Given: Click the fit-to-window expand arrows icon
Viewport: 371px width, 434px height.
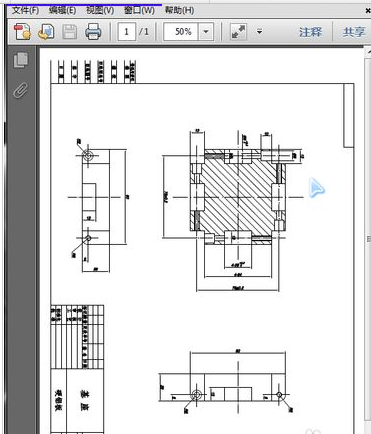Looking at the screenshot, I should point(238,32).
